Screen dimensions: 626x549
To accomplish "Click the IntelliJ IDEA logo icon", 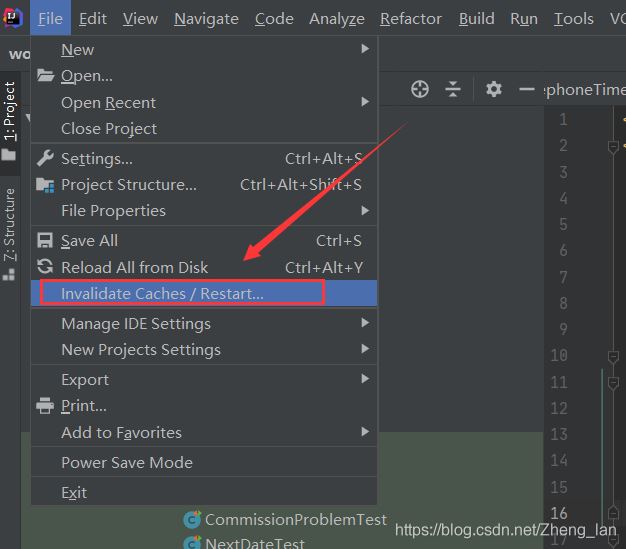I will (x=13, y=17).
